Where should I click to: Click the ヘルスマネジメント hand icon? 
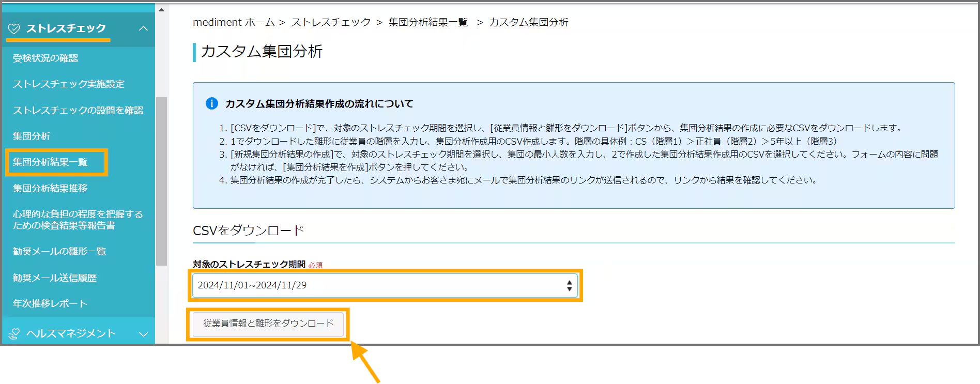pyautogui.click(x=14, y=334)
